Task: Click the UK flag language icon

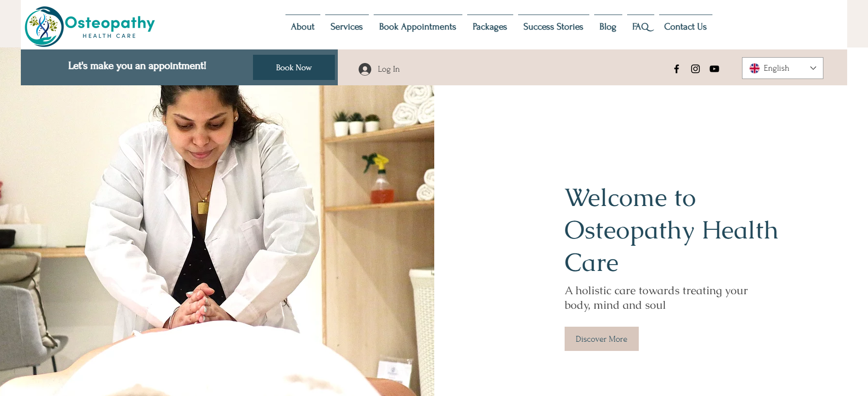Action: click(755, 68)
